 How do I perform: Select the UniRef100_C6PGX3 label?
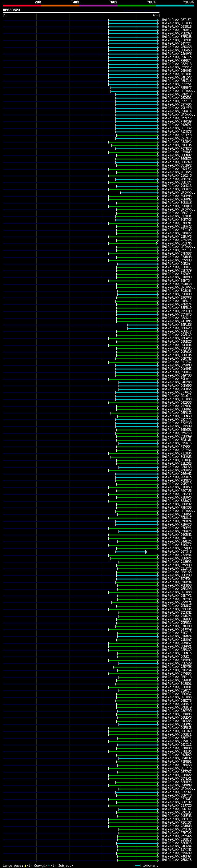coord(177,413)
